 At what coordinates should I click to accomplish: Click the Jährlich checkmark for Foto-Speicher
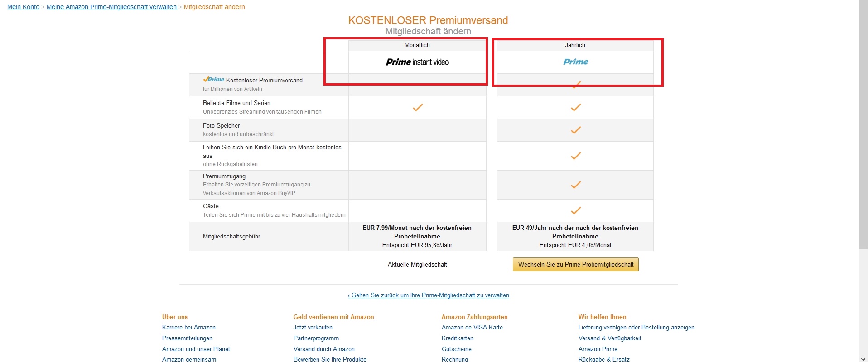click(x=575, y=130)
